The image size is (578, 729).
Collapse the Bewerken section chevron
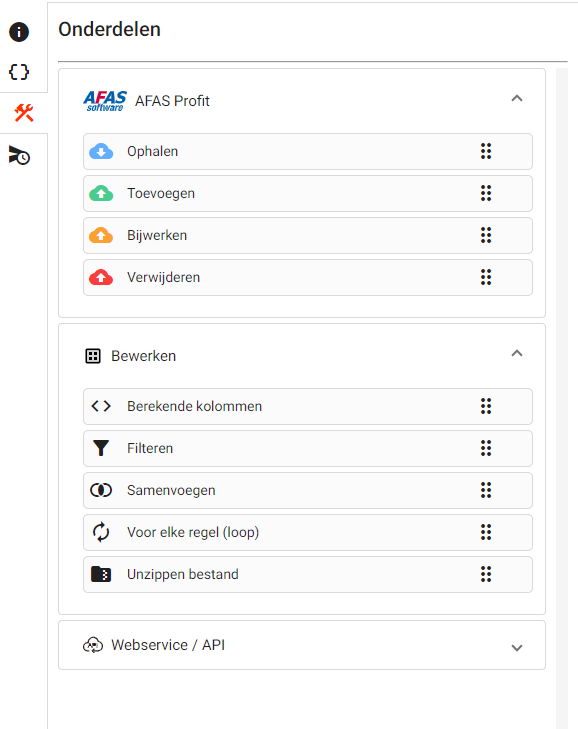pos(517,353)
